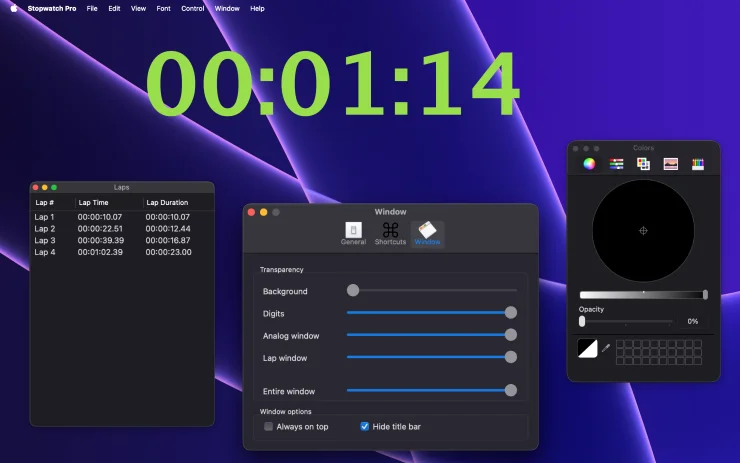Click the Digits transparency slider handle
Image resolution: width=740 pixels, height=463 pixels.
click(511, 312)
